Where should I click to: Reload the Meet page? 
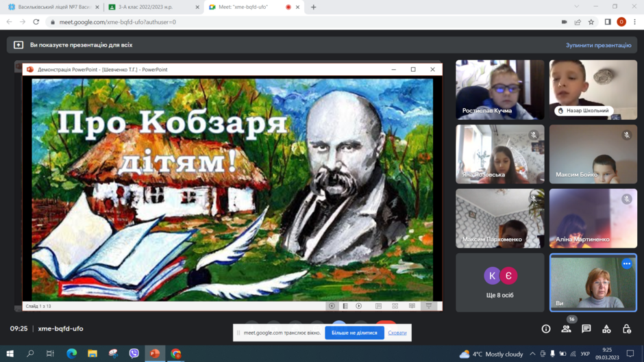point(36,22)
